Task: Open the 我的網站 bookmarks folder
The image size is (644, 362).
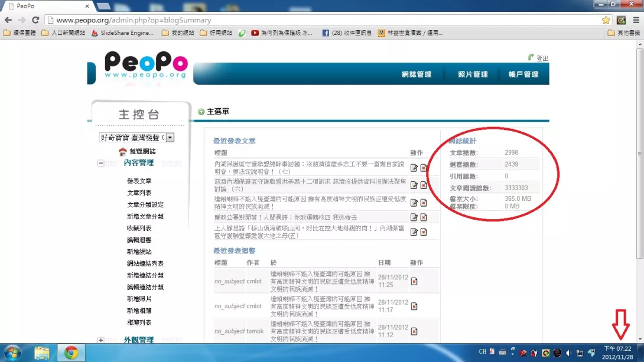Action: point(178,33)
